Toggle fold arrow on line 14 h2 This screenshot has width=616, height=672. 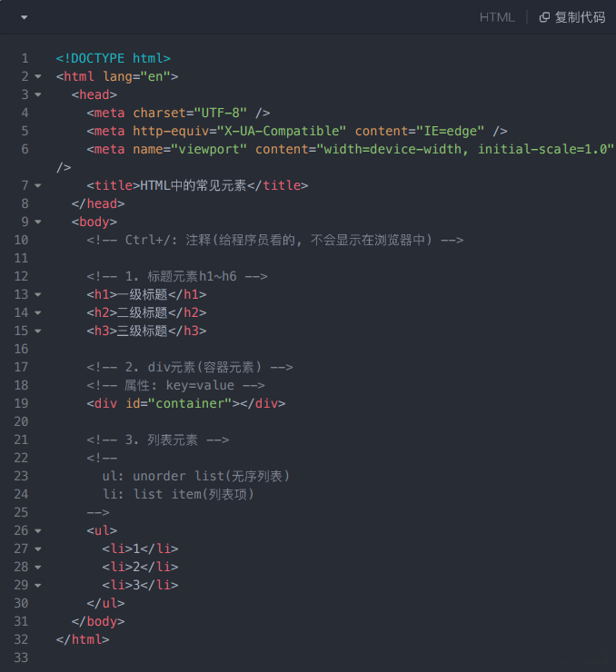coord(38,312)
